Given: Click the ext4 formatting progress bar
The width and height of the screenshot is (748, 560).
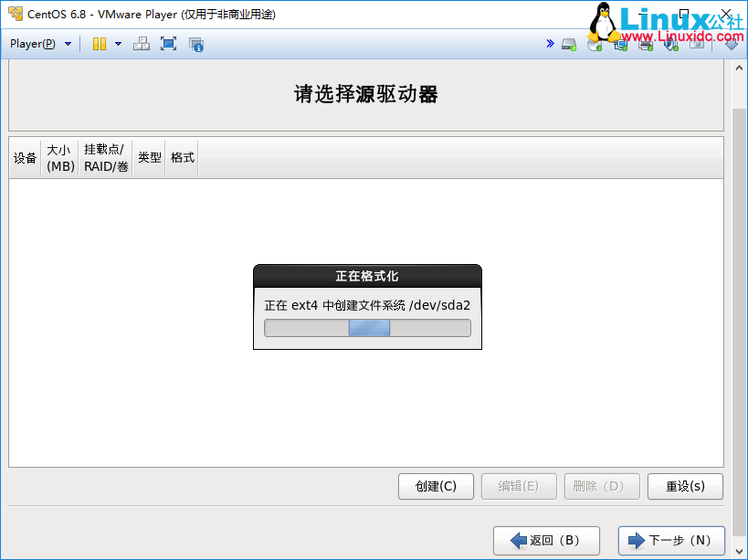Looking at the screenshot, I should [366, 327].
